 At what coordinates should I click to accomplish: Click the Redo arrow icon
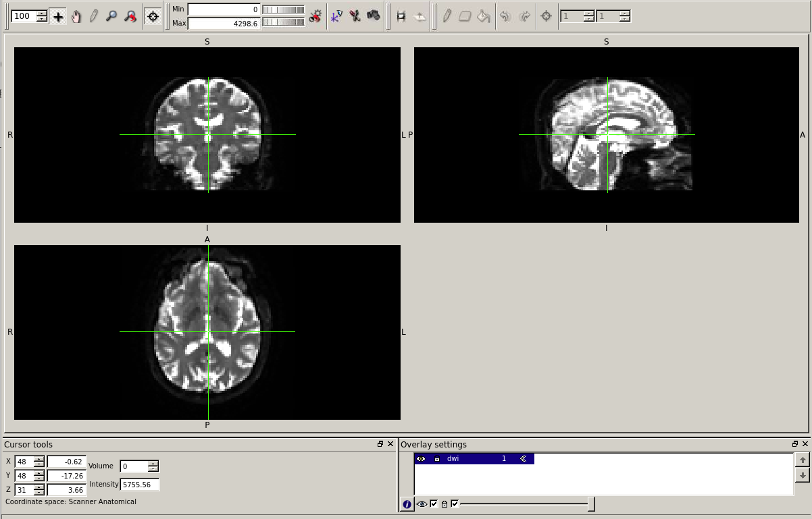pos(524,15)
